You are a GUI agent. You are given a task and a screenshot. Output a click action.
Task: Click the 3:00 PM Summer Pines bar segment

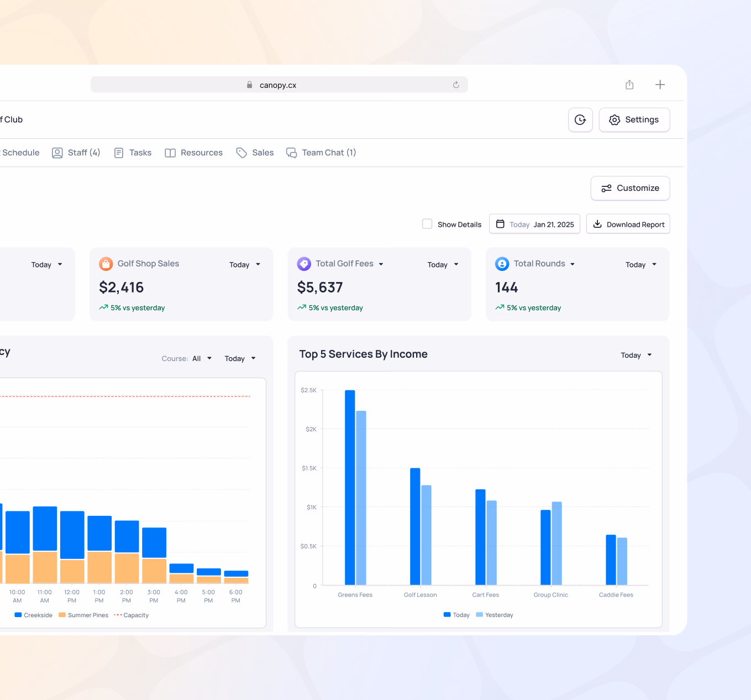[154, 571]
